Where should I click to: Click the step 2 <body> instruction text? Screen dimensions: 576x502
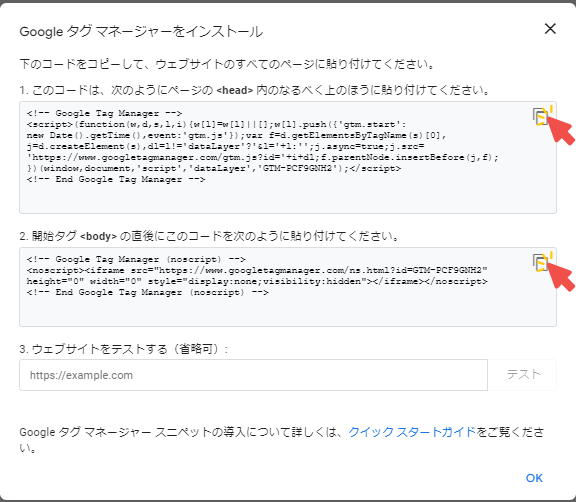(x=210, y=236)
